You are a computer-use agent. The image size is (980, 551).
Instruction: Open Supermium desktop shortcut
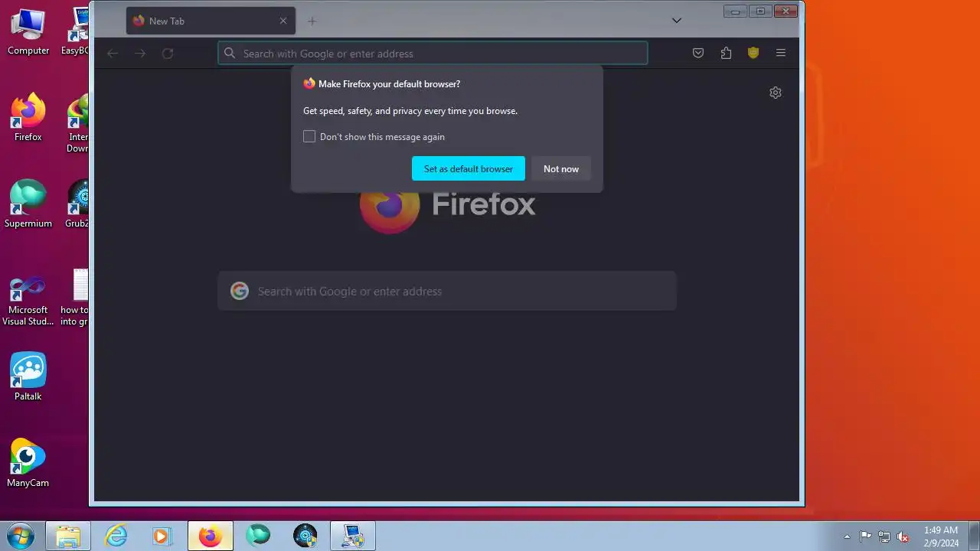point(28,204)
